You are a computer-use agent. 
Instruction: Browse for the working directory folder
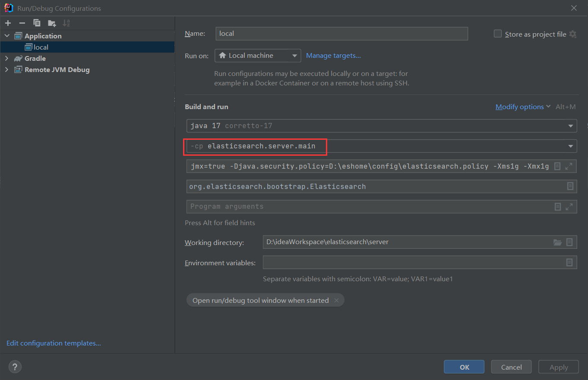tap(558, 242)
